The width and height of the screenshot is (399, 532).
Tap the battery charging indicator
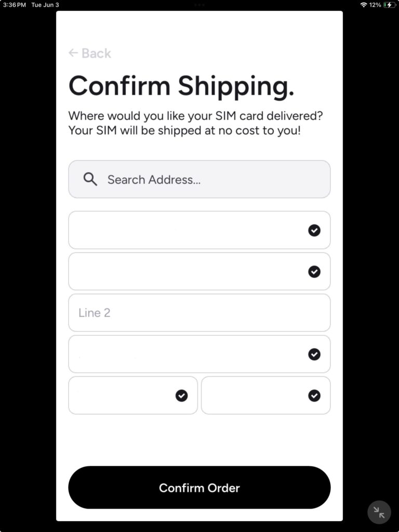(x=389, y=5)
